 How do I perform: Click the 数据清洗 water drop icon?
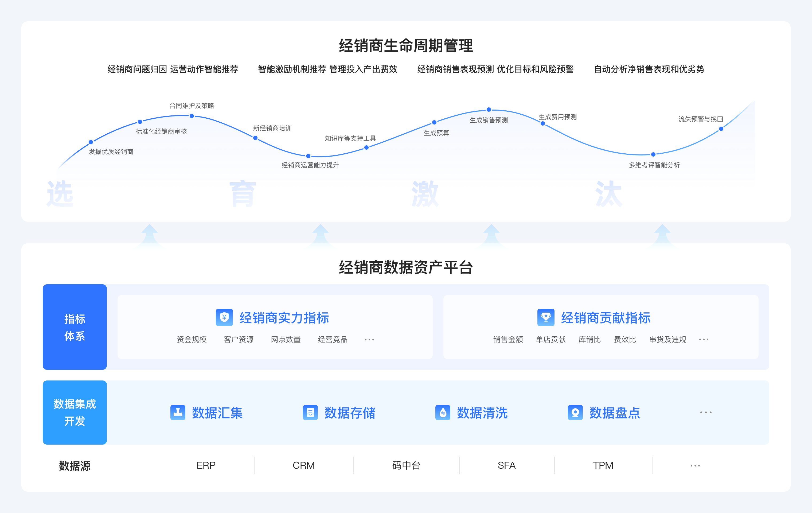point(443,413)
